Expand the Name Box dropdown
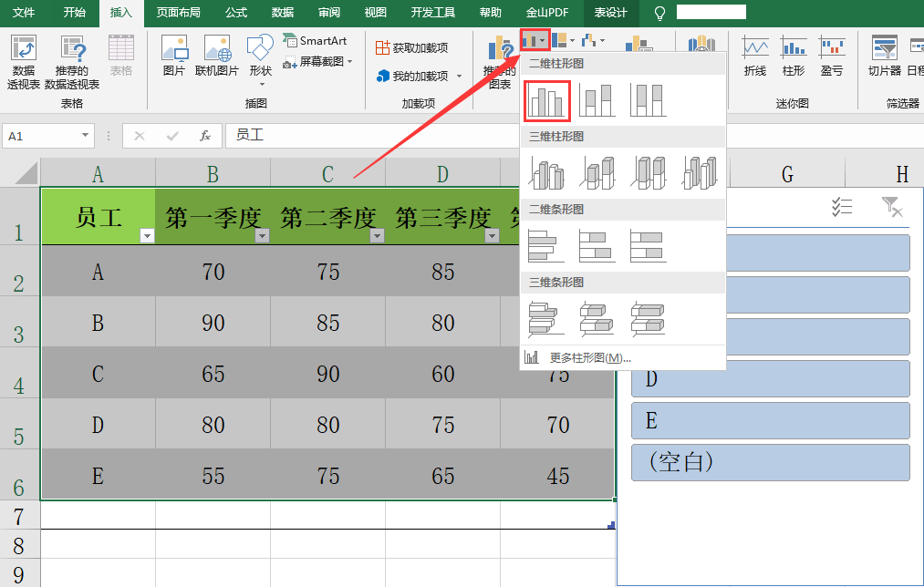 point(86,136)
